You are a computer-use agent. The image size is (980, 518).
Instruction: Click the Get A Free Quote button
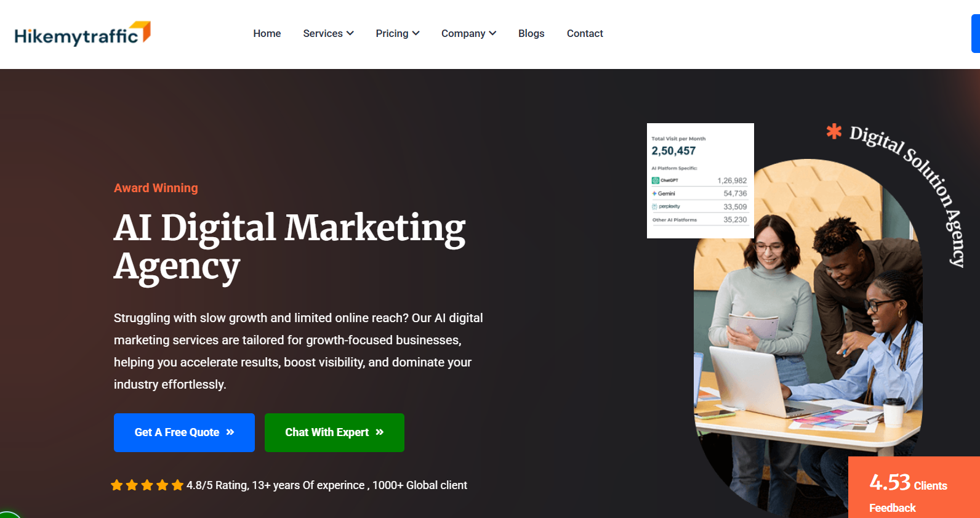click(184, 432)
